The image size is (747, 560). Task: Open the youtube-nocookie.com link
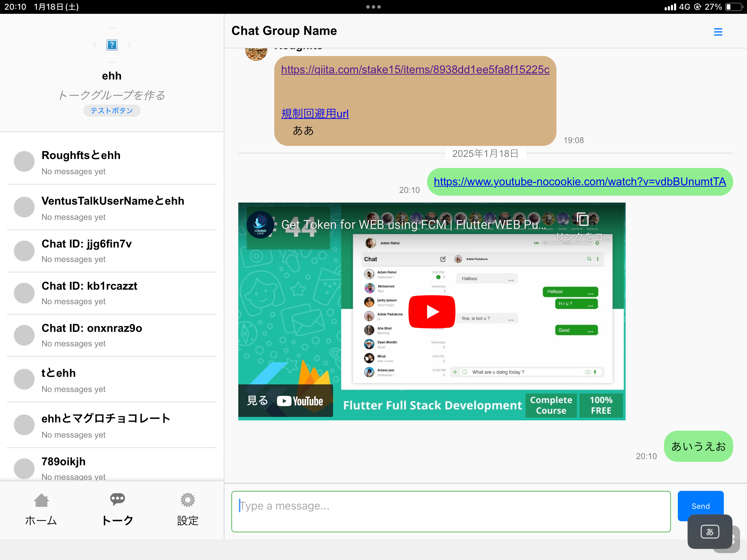click(580, 181)
